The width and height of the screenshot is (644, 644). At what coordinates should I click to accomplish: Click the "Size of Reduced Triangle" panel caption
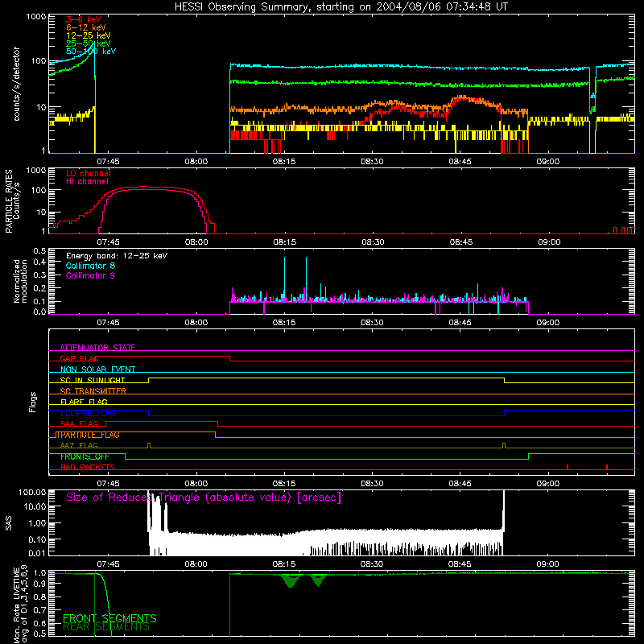pyautogui.click(x=204, y=497)
